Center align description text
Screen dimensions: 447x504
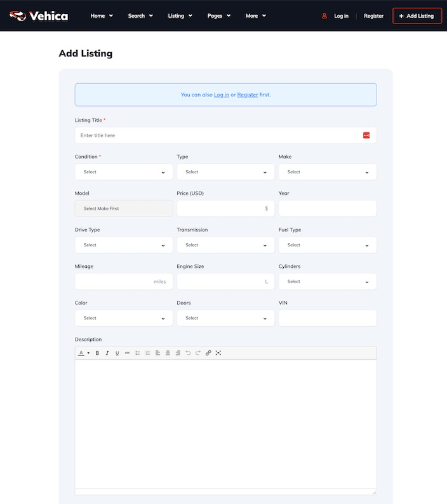tap(168, 353)
